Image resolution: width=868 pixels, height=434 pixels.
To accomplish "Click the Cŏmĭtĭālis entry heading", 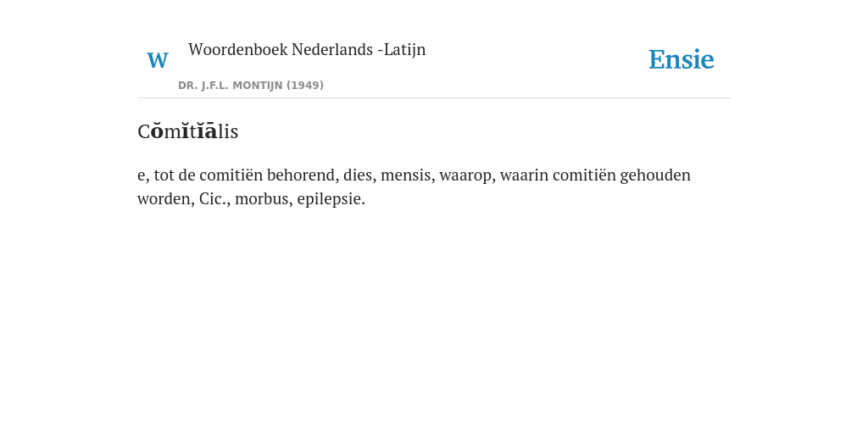I will [x=187, y=131].
